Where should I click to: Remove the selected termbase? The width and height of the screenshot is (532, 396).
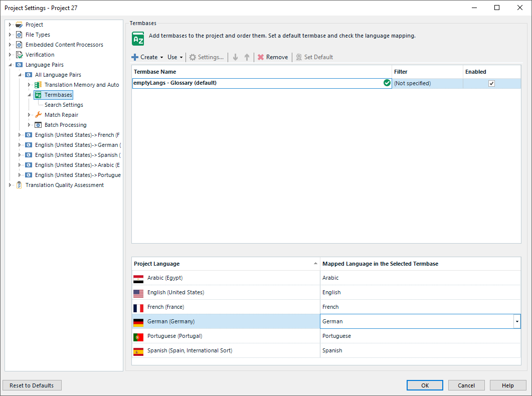pyautogui.click(x=273, y=57)
